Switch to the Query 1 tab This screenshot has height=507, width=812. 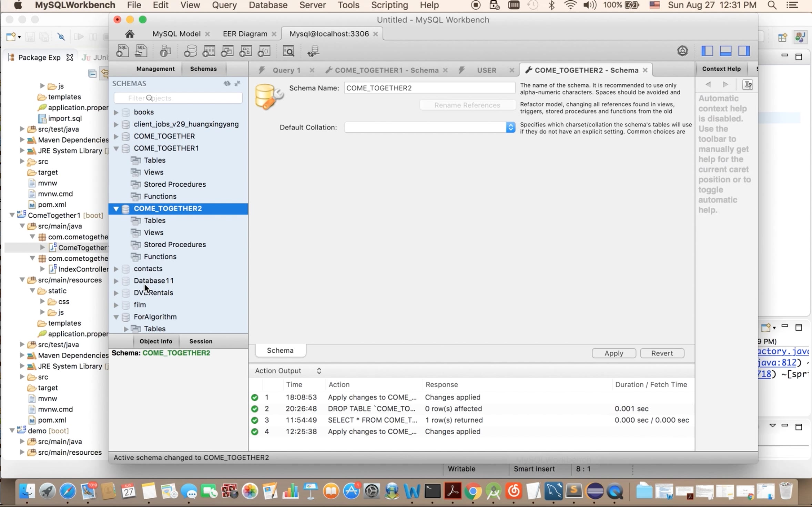coord(286,70)
